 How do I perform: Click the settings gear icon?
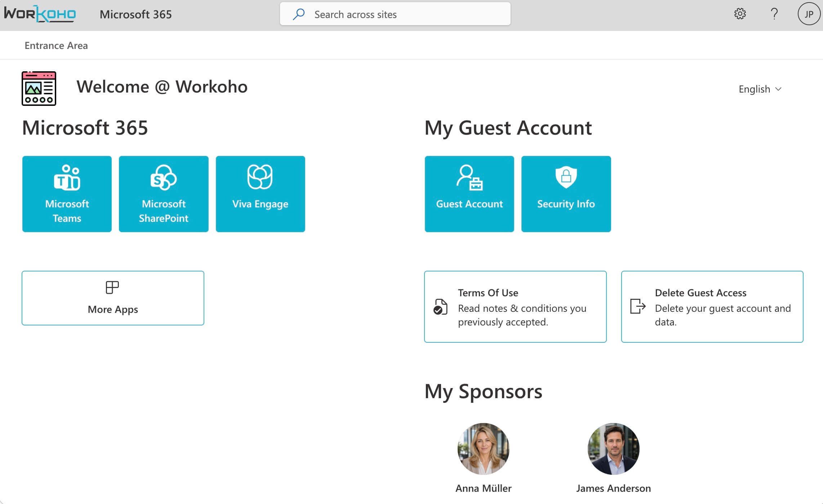point(740,14)
